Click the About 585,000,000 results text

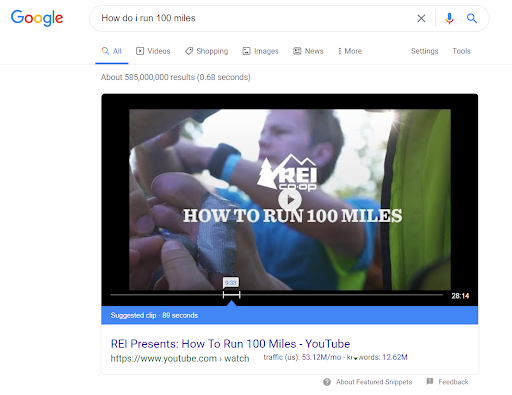pos(176,77)
